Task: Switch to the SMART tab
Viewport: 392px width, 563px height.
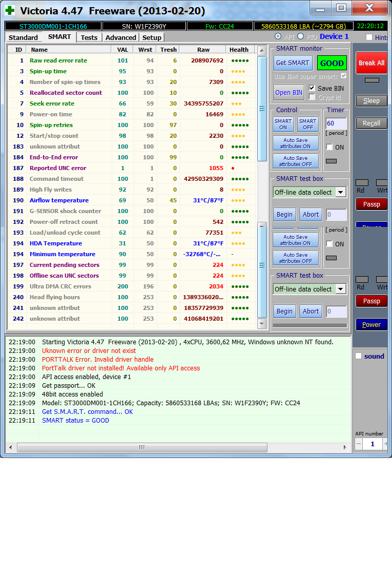Action: 59,36
